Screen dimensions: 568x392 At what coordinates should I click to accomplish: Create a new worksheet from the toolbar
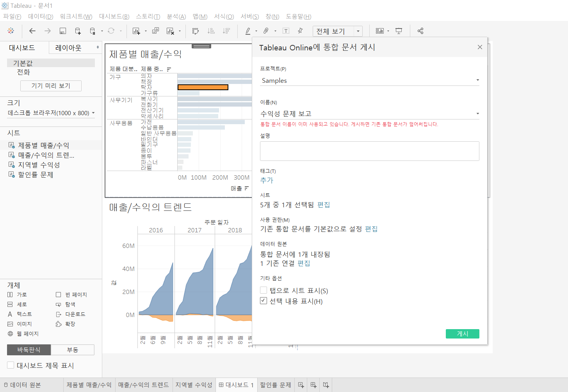(x=136, y=31)
